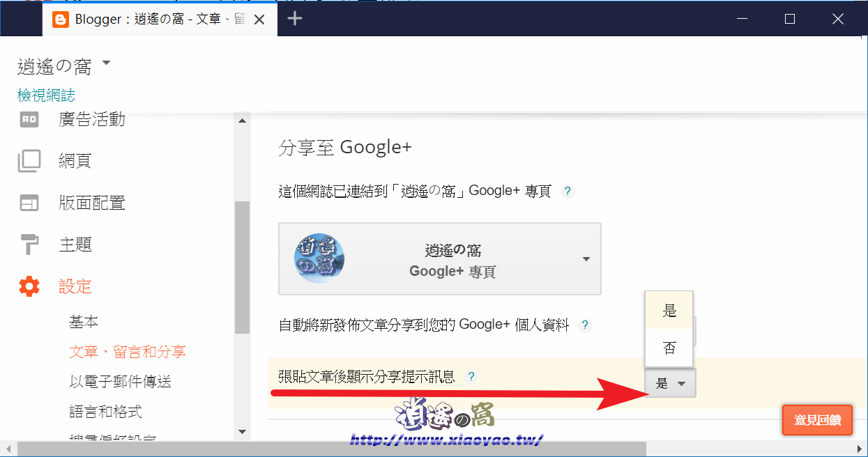Open help for auto-share to Google+ profile
868x457 pixels.
(585, 325)
